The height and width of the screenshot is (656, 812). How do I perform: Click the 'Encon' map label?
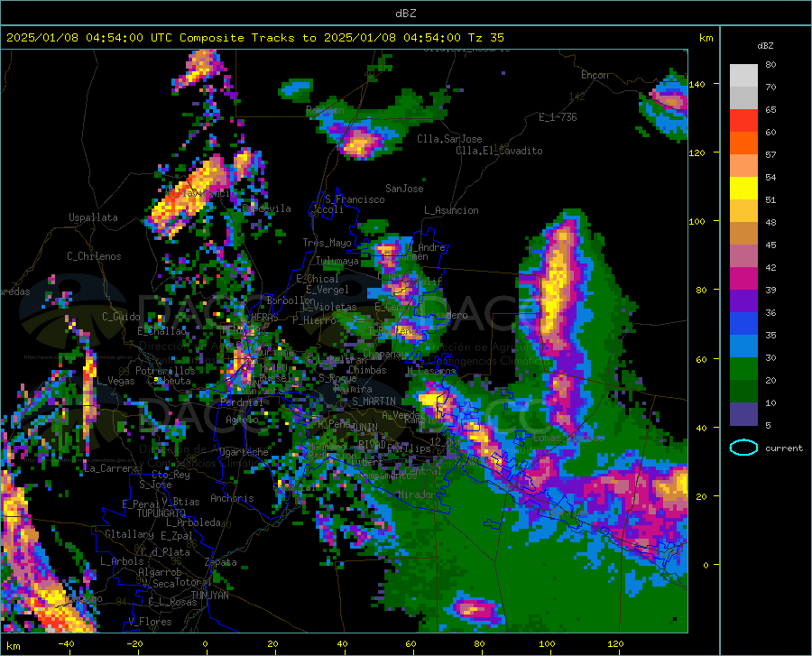tap(595, 75)
